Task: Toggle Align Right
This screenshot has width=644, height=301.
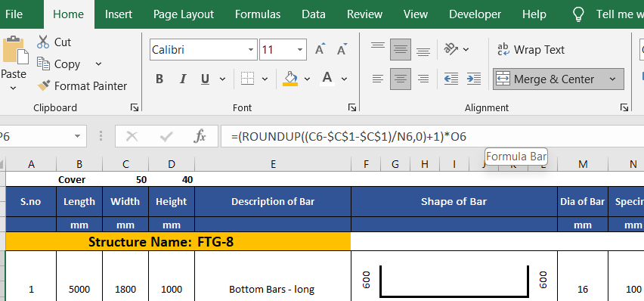Action: tap(423, 79)
